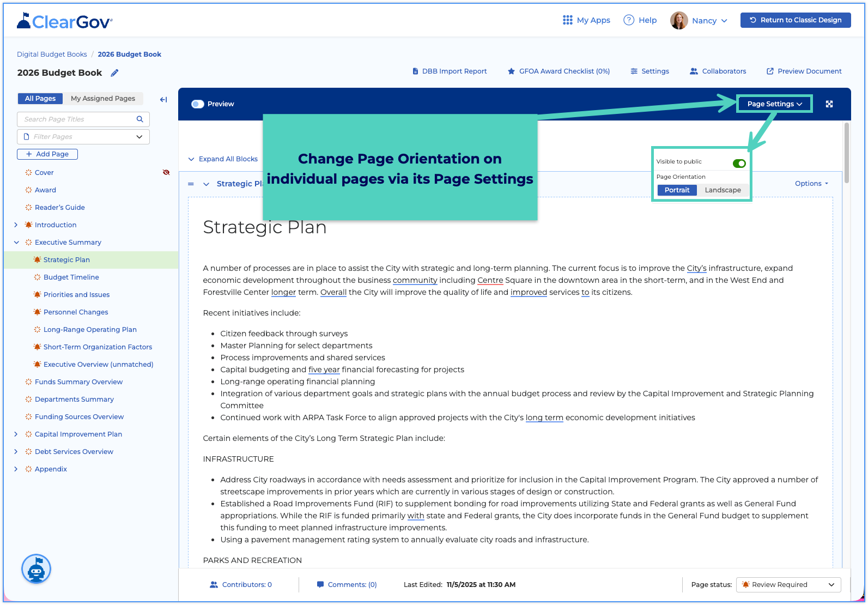Expand the Capital Improvement Plan section
The image size is (868, 605).
(16, 434)
